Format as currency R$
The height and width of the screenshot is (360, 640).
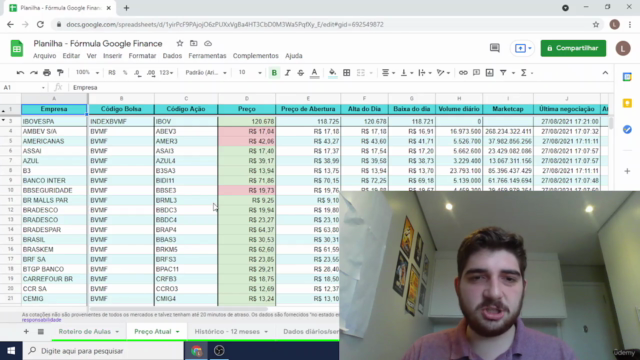pos(112,73)
